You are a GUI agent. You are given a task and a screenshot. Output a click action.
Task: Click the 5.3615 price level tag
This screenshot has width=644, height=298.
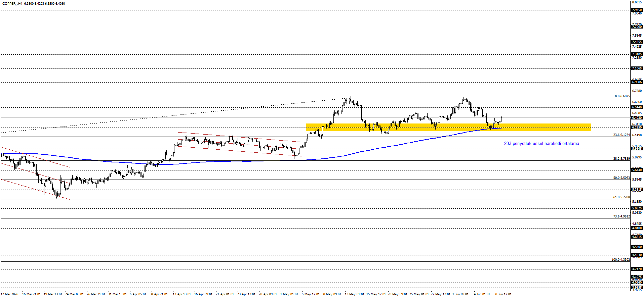(637, 190)
